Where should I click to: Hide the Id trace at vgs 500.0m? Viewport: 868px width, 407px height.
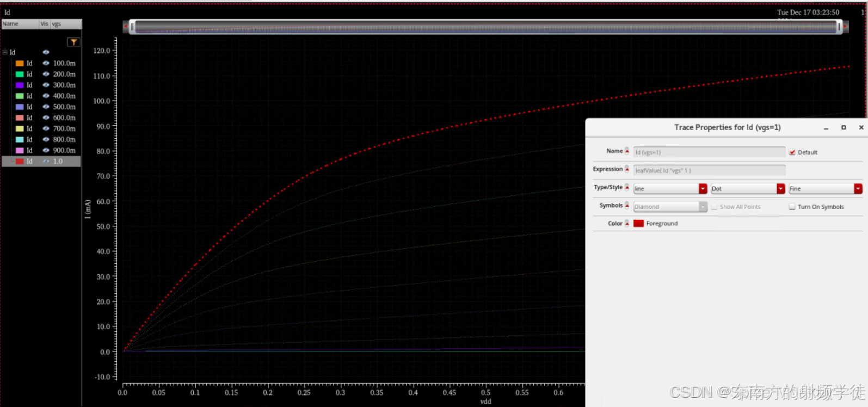click(x=46, y=107)
